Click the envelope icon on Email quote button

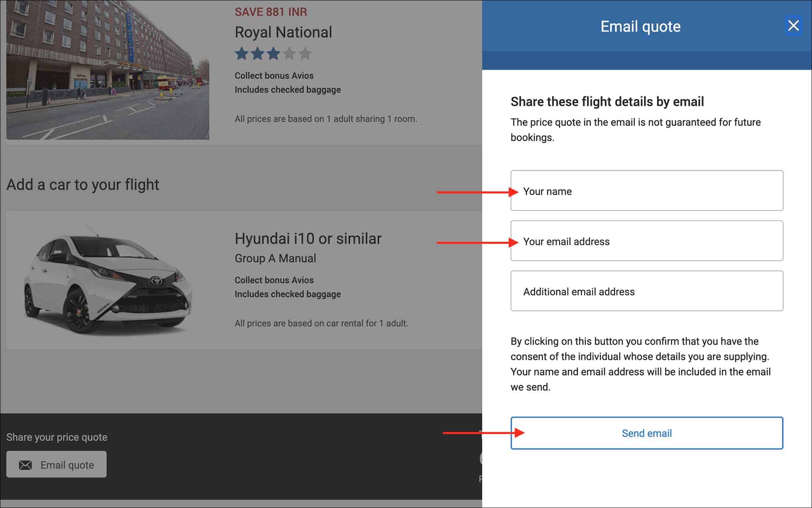point(26,464)
